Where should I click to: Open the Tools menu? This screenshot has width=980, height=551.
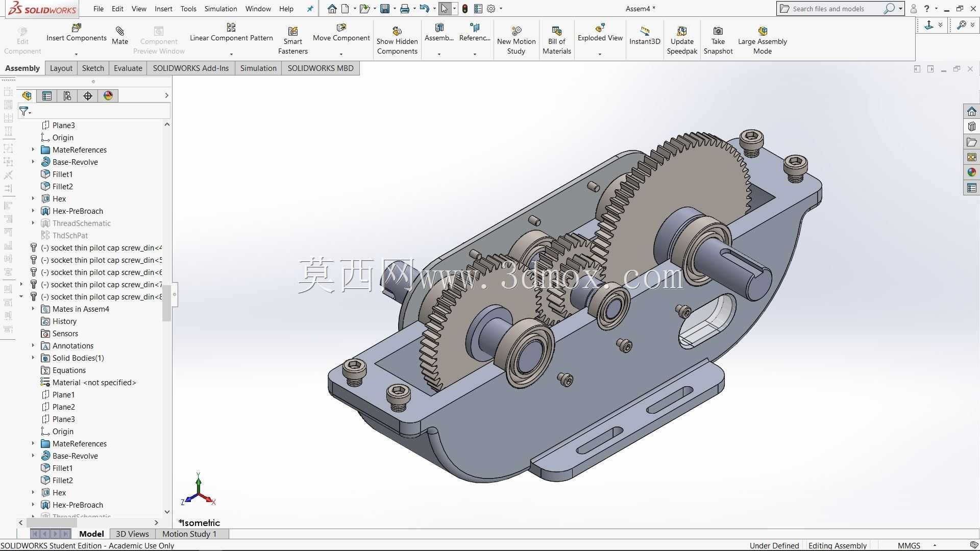click(x=188, y=9)
